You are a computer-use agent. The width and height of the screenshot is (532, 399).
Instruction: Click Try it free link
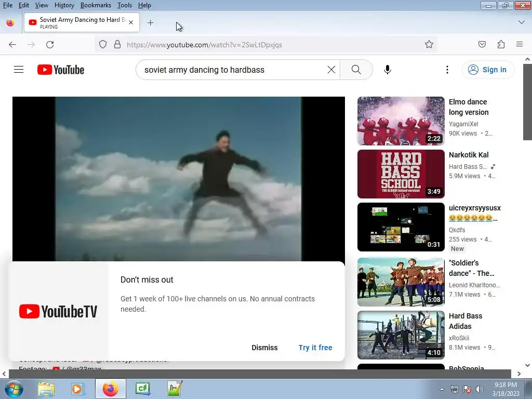[x=315, y=348]
